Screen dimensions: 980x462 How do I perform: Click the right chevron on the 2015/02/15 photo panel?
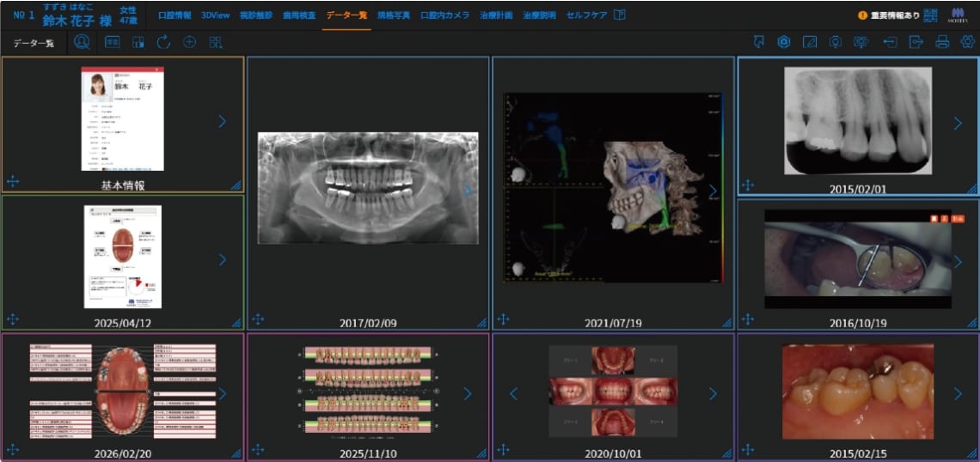[958, 393]
